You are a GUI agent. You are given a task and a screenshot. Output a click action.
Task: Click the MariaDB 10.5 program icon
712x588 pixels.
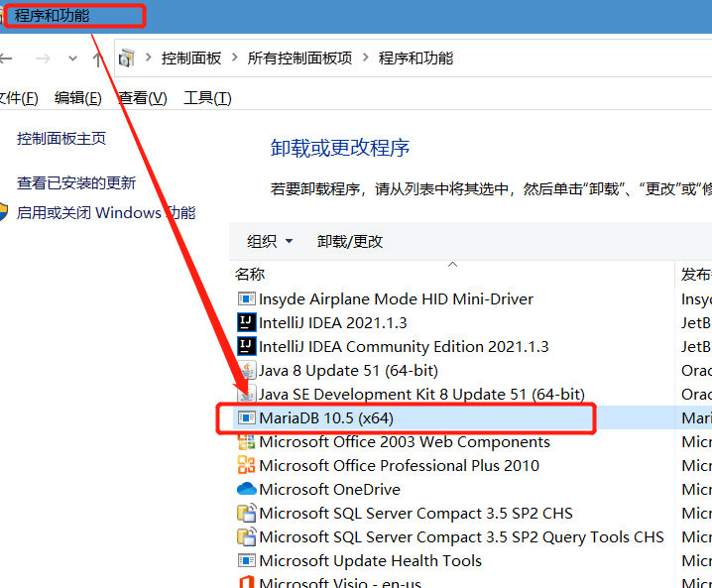[247, 417]
